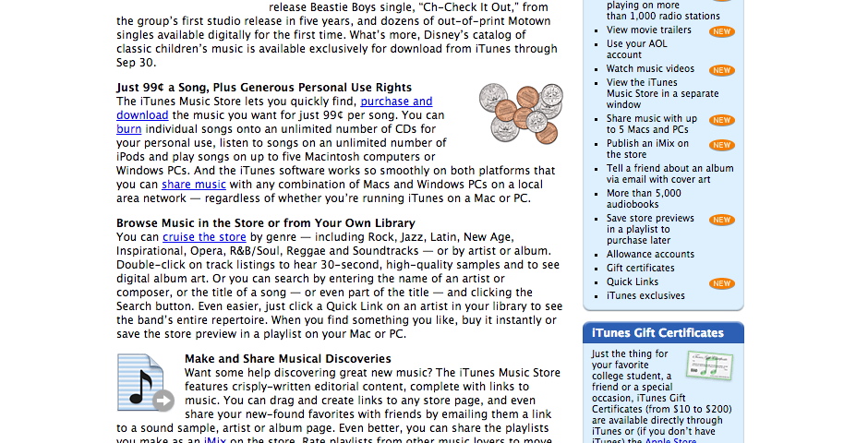Click heading "Browse Music in the Store or from Your Own Library"
Image resolution: width=868 pixels, height=443 pixels.
[x=266, y=222]
